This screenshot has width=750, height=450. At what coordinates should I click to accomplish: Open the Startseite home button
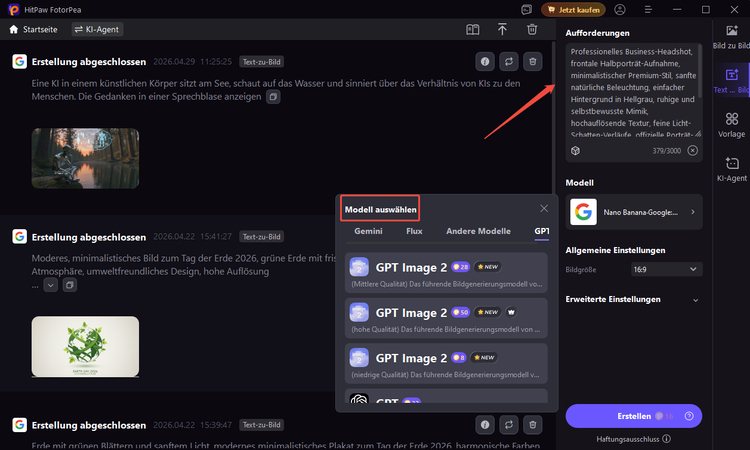(33, 30)
